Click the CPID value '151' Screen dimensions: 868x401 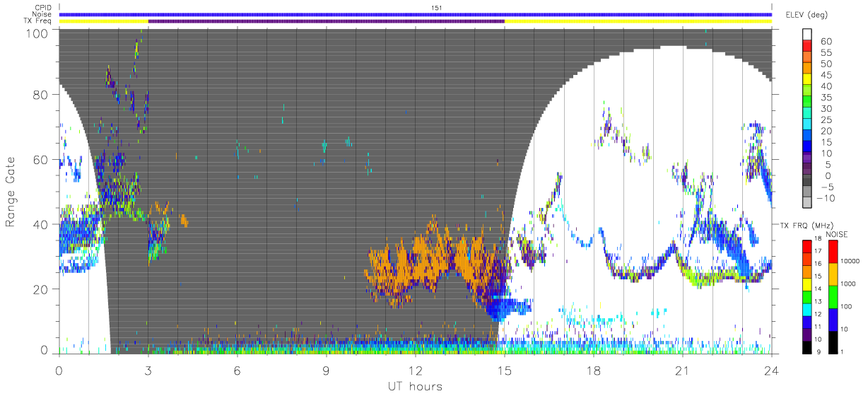click(436, 8)
